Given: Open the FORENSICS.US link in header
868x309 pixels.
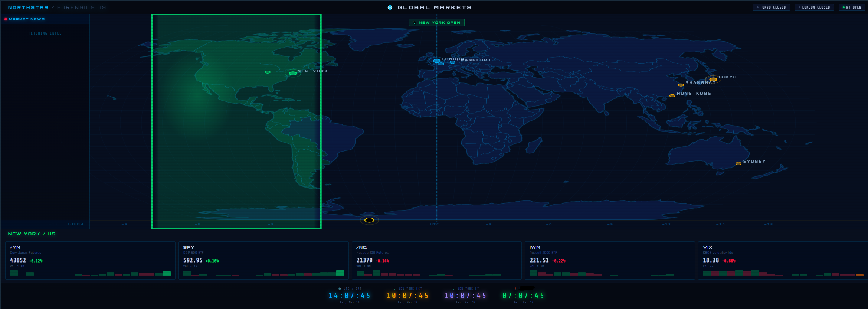Looking at the screenshot, I should (x=82, y=7).
